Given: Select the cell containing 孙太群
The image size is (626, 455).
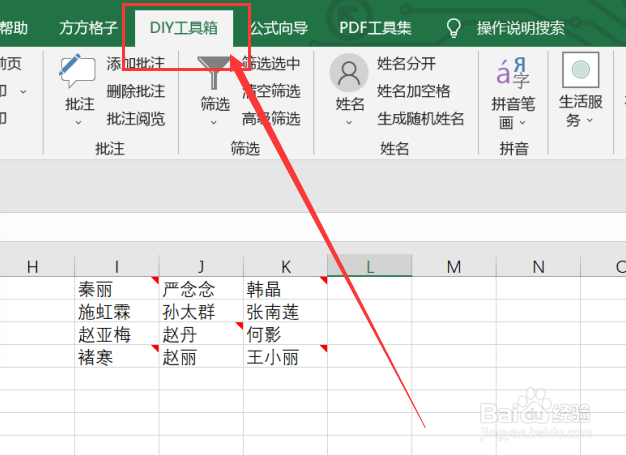Looking at the screenshot, I should point(201,311).
